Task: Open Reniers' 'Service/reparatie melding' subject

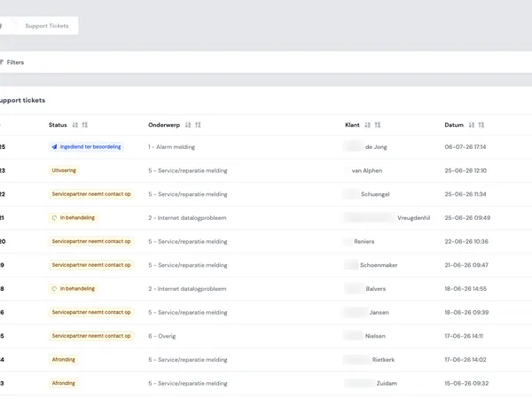Action: pos(188,241)
